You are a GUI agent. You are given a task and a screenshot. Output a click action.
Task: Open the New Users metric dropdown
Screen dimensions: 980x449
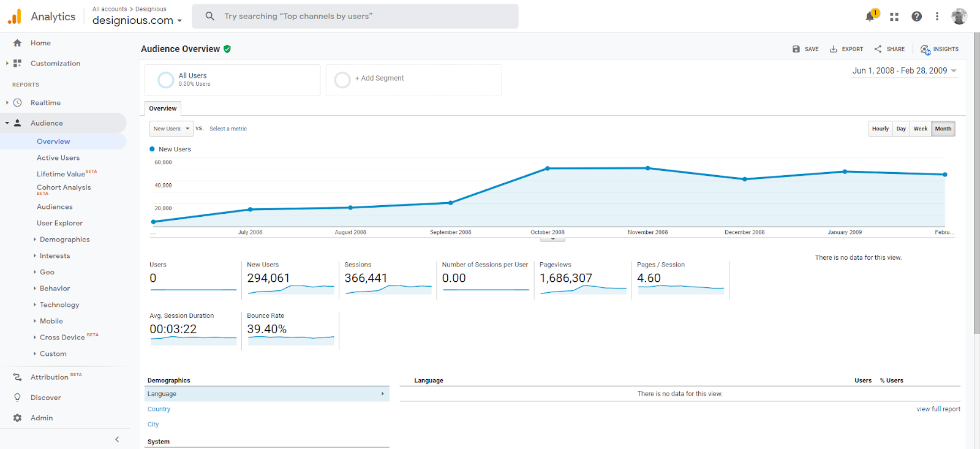pyautogui.click(x=171, y=129)
